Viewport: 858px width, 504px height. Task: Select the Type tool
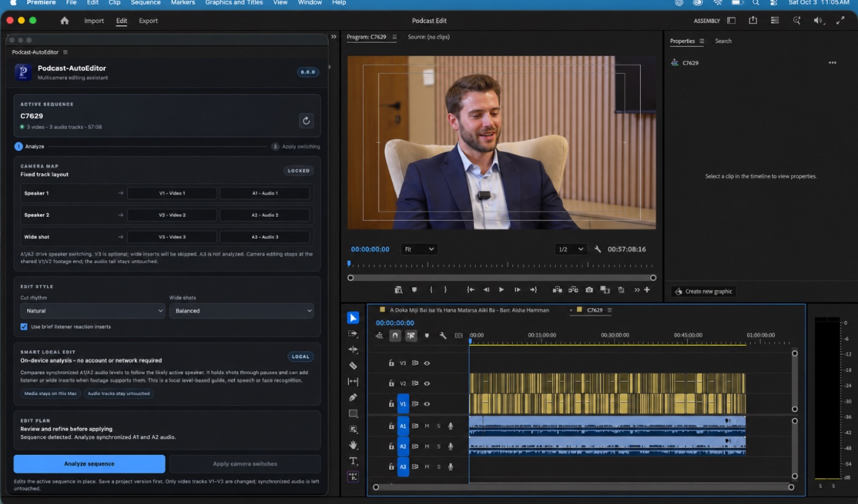[x=353, y=461]
